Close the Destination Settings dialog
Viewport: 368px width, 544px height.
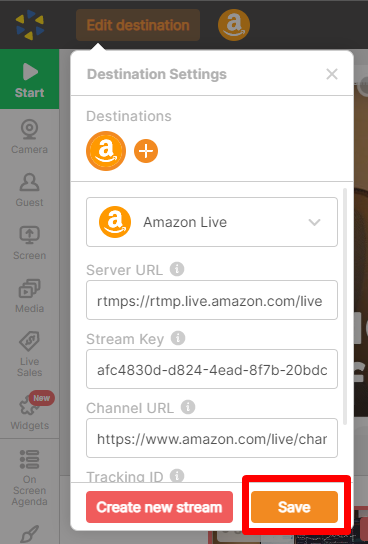pos(332,74)
